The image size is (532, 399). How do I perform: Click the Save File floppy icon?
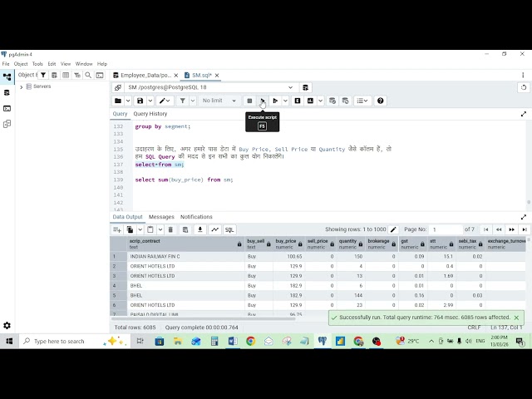pyautogui.click(x=140, y=101)
